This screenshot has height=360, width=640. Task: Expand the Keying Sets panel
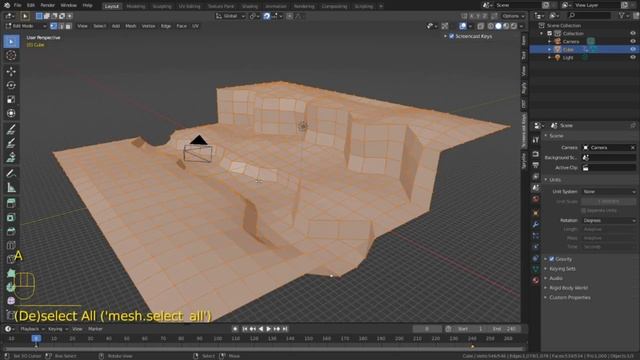[x=562, y=269]
